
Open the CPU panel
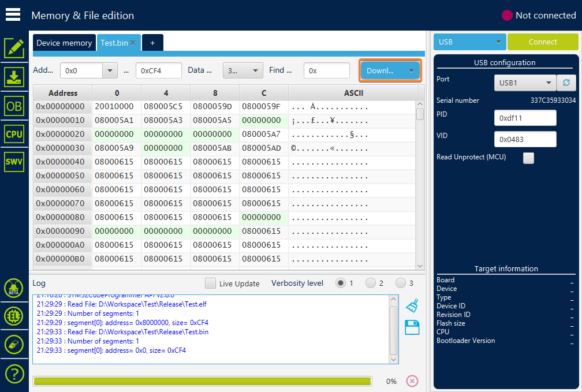tap(14, 134)
